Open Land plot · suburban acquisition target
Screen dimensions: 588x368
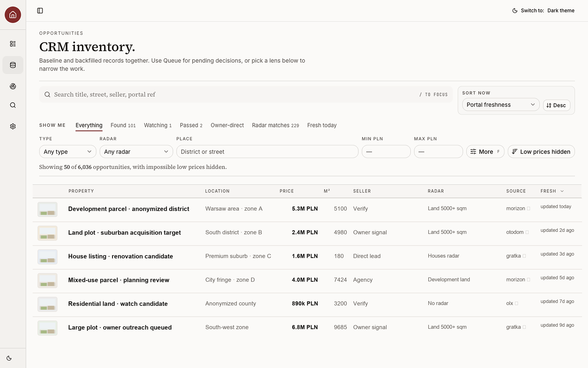[124, 233]
